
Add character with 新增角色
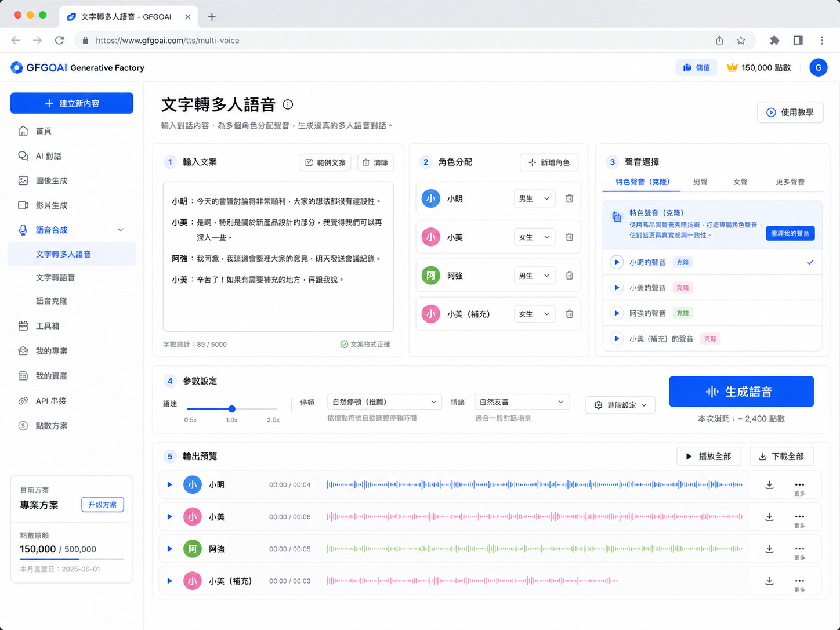click(x=549, y=162)
